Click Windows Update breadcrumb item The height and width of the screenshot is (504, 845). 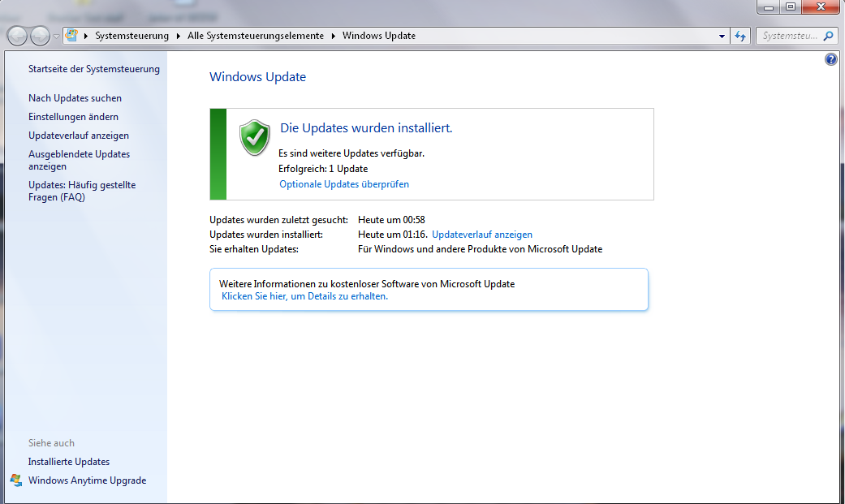point(379,36)
